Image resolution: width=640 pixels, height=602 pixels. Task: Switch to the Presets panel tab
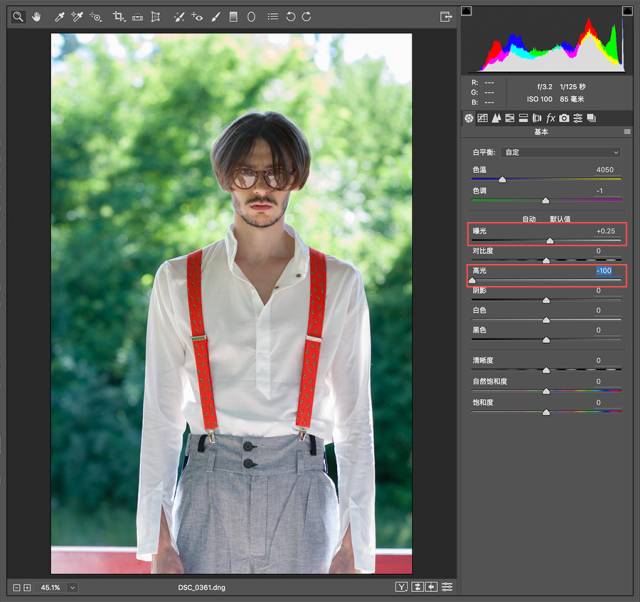coord(578,118)
